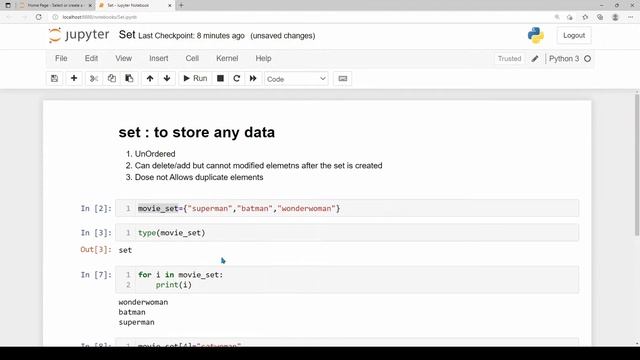The width and height of the screenshot is (640, 360).
Task: Open the browser profile icon
Action: pyautogui.click(x=615, y=17)
